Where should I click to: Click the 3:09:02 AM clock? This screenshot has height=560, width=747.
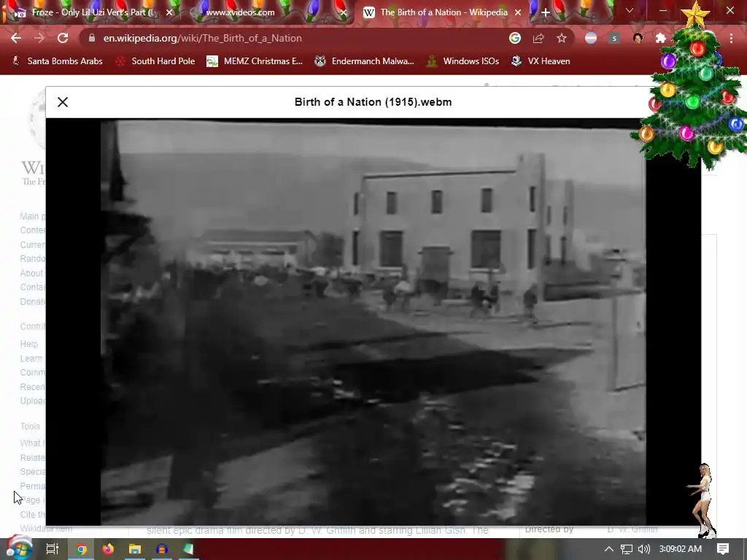click(x=681, y=549)
